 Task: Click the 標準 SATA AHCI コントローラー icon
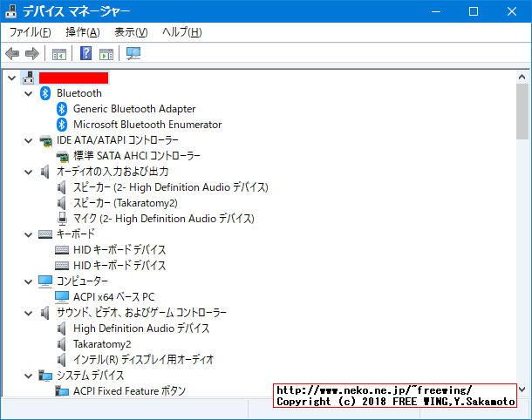[x=62, y=156]
